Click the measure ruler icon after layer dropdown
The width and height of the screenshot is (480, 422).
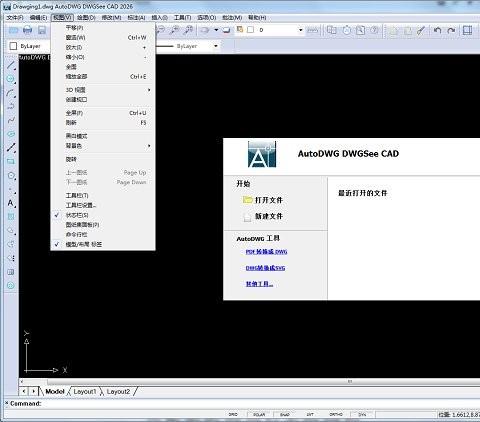[312, 30]
